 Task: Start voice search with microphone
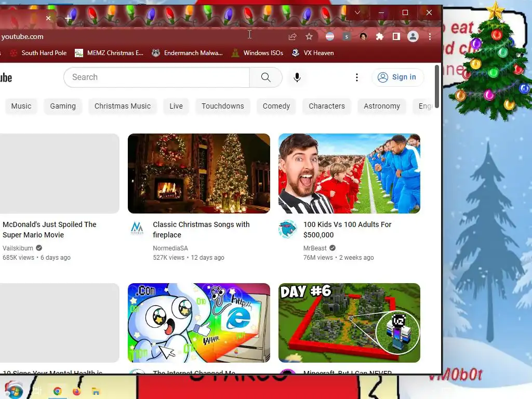coord(297,77)
